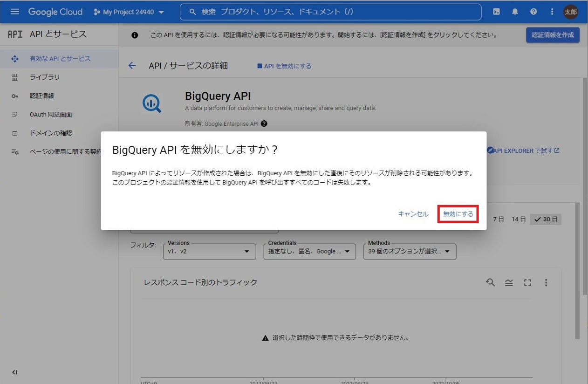588x384 pixels.
Task: Activate Cloud Shell terminal icon
Action: click(x=496, y=12)
